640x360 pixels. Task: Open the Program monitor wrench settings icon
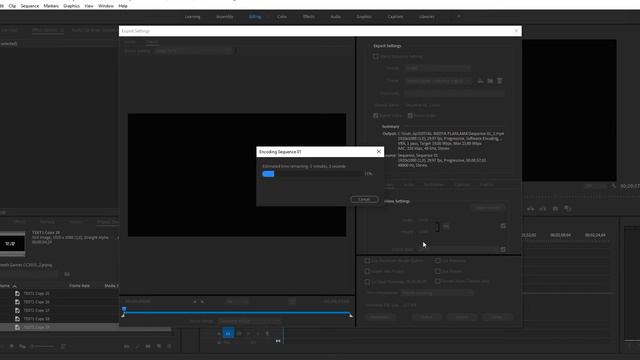click(613, 186)
